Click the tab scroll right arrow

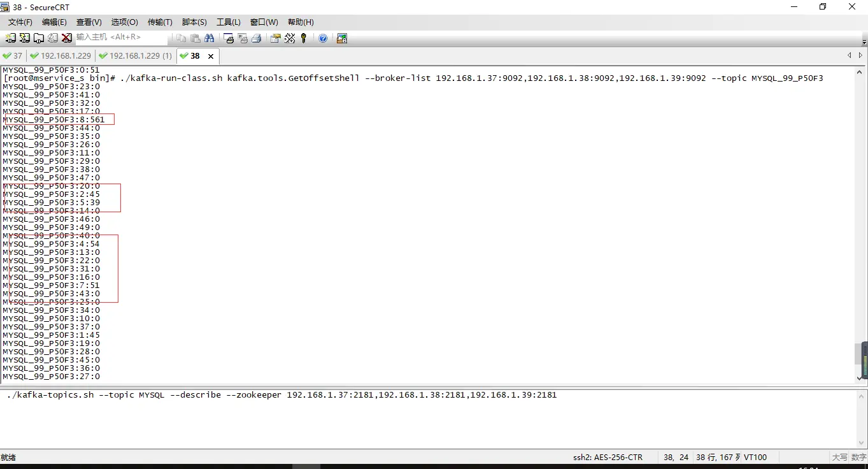click(860, 56)
